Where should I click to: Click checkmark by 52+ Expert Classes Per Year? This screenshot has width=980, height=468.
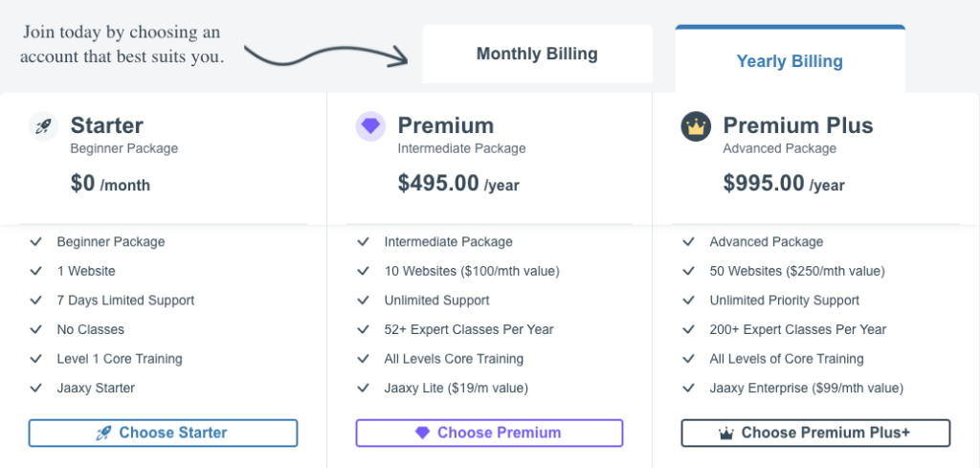coord(364,330)
